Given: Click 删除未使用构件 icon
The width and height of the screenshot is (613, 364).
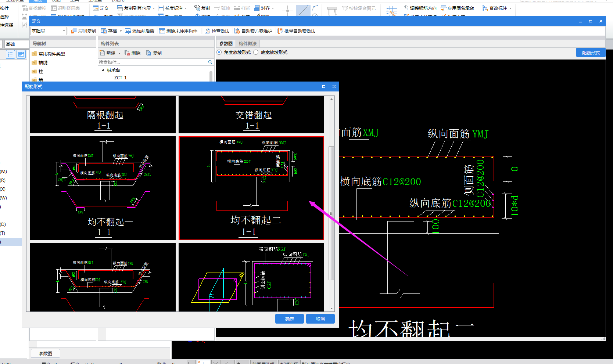Looking at the screenshot, I should [162, 31].
